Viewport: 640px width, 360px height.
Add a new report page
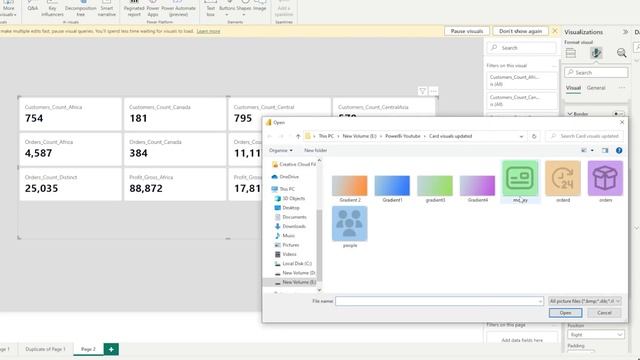[x=111, y=349]
